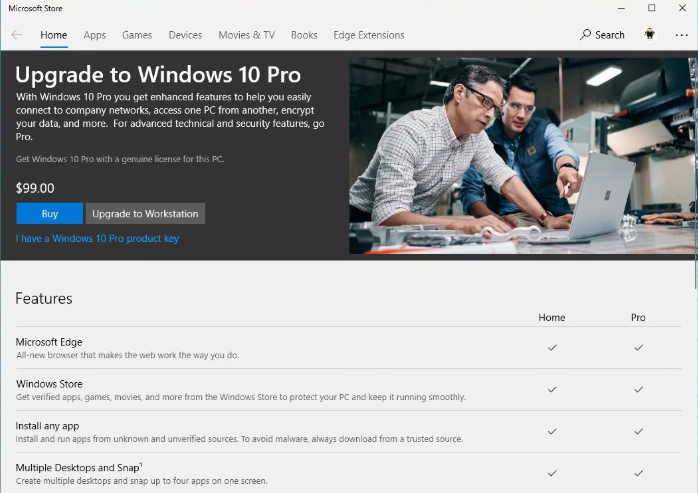Viewport: 698px width, 493px height.
Task: Click the Home checkmark for Windows Store
Action: [x=552, y=389]
